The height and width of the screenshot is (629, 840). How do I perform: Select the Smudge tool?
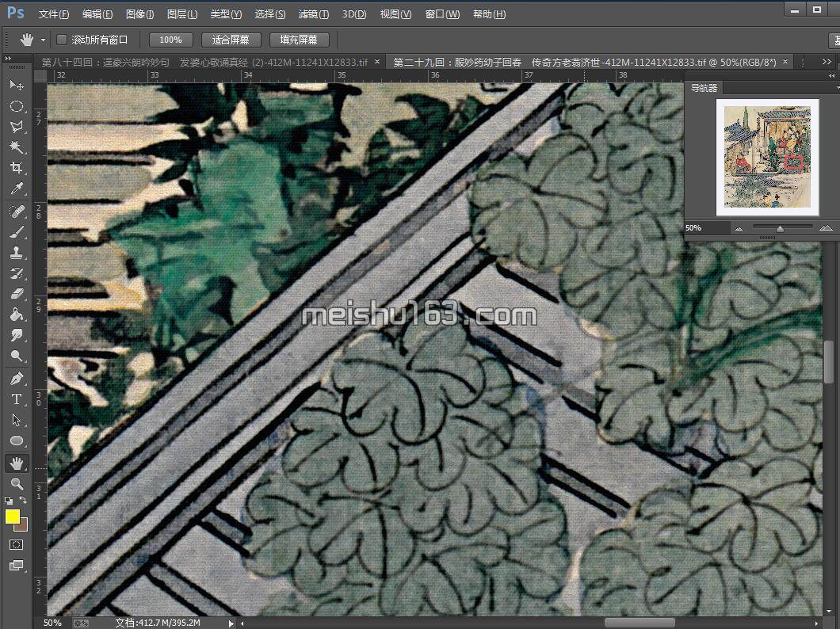[x=17, y=335]
